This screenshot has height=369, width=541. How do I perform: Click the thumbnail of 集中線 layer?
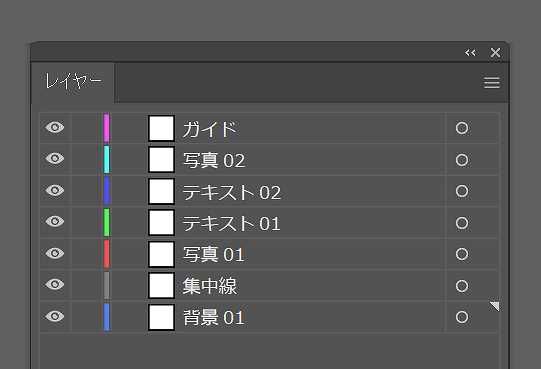[x=161, y=285]
